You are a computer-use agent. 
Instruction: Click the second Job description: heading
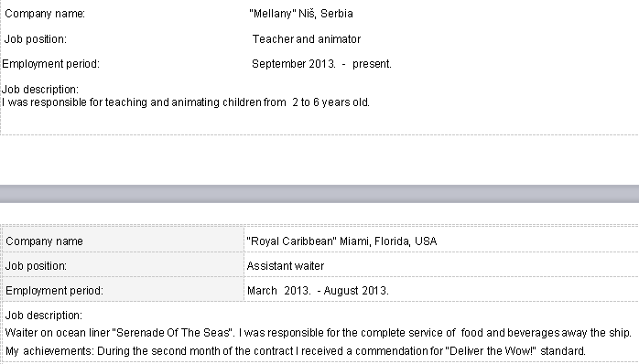click(x=44, y=316)
